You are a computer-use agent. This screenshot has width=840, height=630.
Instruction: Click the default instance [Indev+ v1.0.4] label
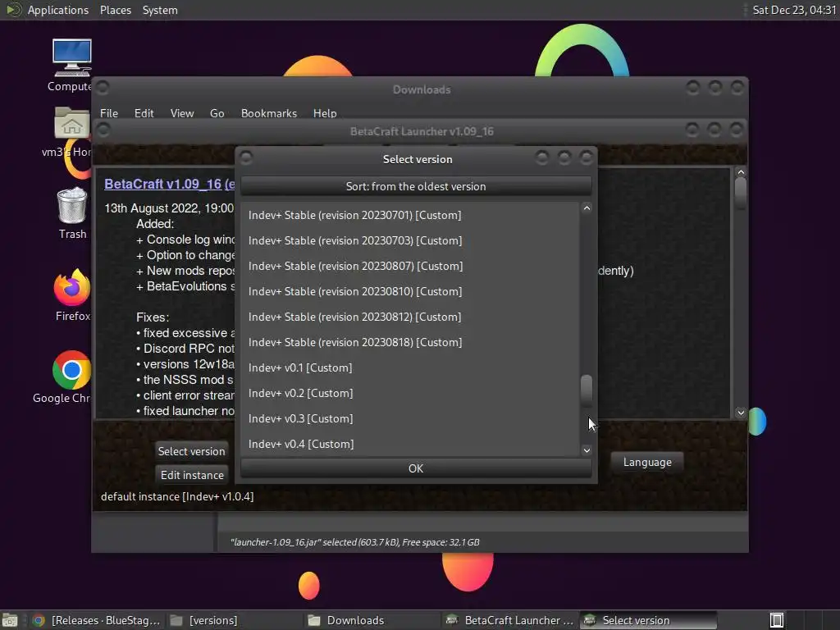pyautogui.click(x=177, y=496)
